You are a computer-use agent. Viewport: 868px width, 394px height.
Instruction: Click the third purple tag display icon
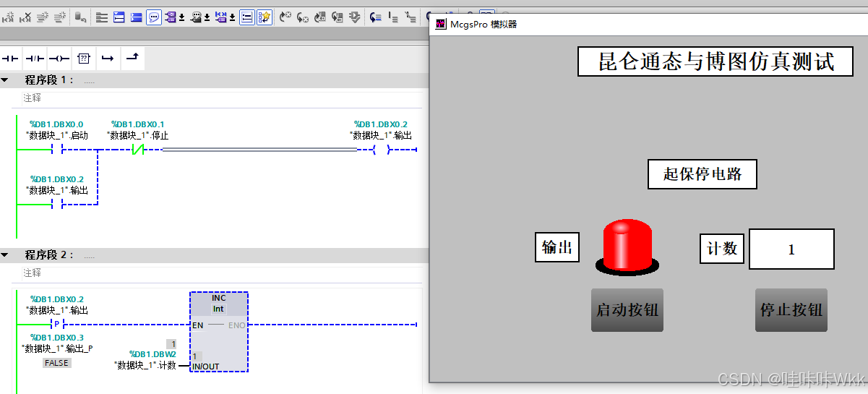(221, 17)
